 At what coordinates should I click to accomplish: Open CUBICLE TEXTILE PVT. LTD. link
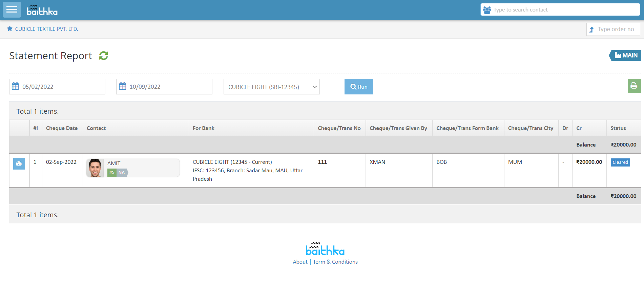pyautogui.click(x=47, y=29)
